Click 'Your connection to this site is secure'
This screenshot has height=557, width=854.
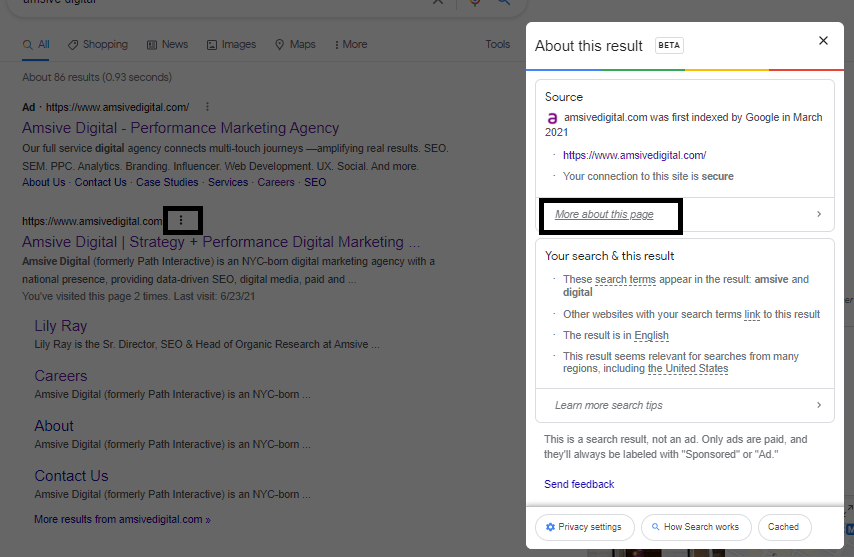tap(648, 176)
